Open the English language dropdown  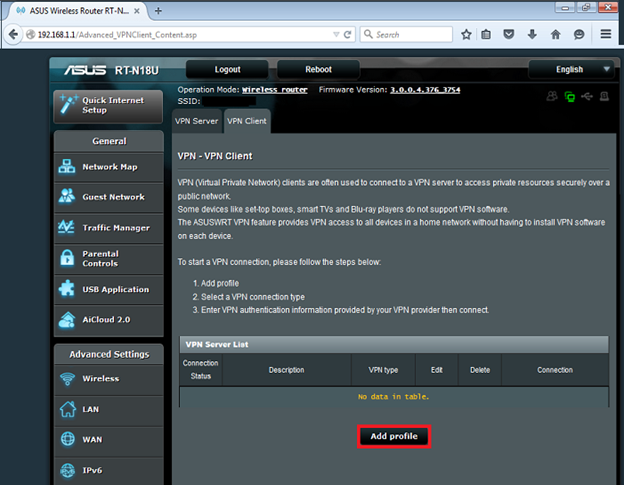point(573,69)
